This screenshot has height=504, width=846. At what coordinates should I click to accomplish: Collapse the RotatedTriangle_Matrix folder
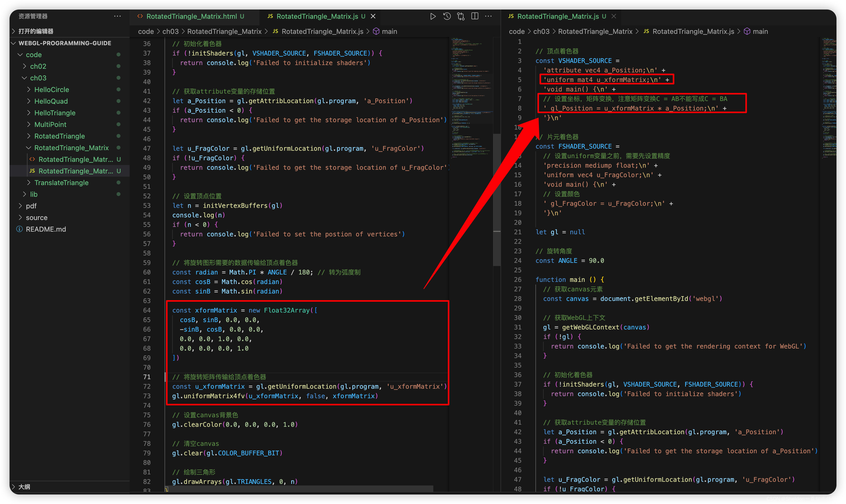point(71,148)
